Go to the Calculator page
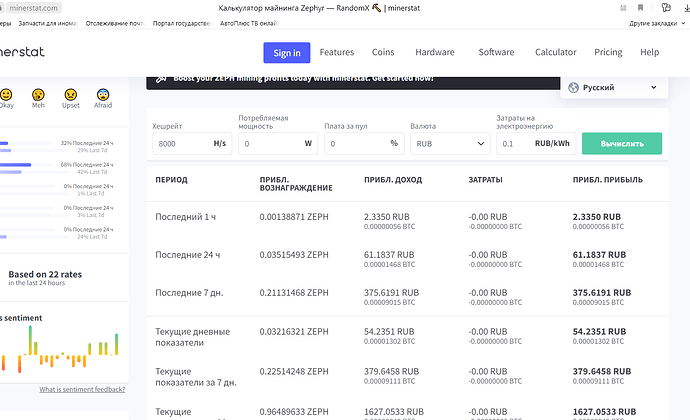The height and width of the screenshot is (420, 690). 555,52
